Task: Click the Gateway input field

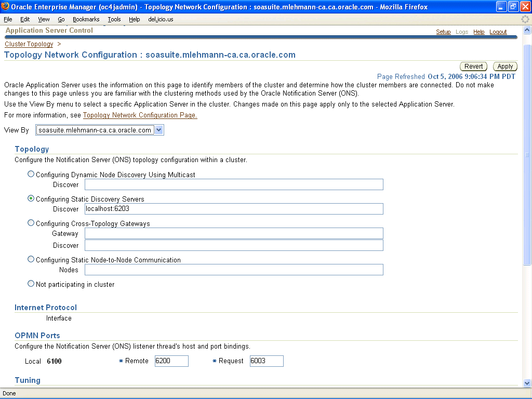Action: click(x=234, y=233)
